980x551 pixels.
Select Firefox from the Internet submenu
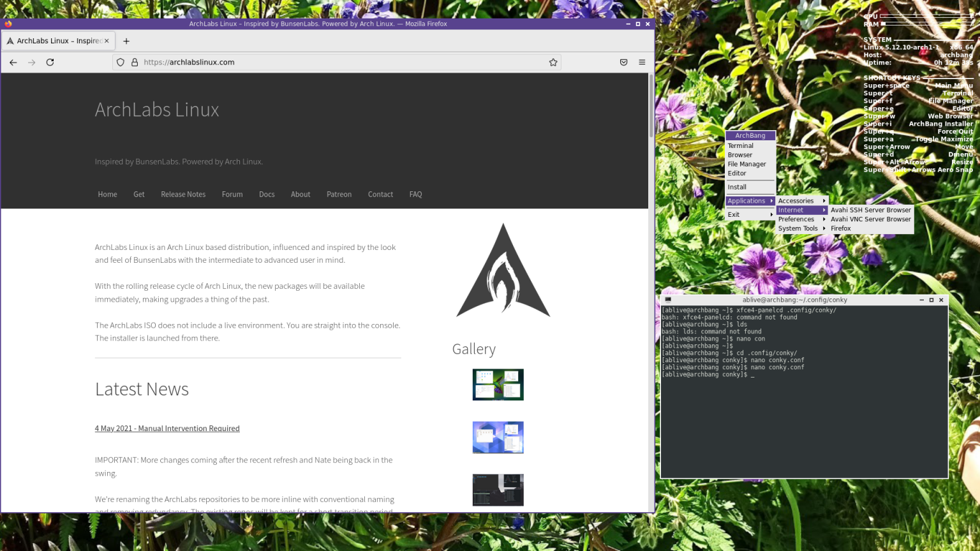(841, 228)
